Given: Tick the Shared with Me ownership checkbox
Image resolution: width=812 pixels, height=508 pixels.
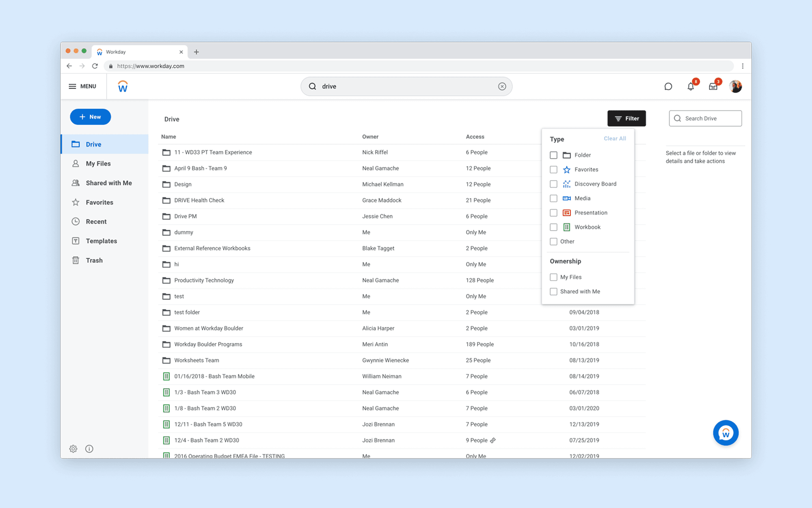Looking at the screenshot, I should (553, 292).
